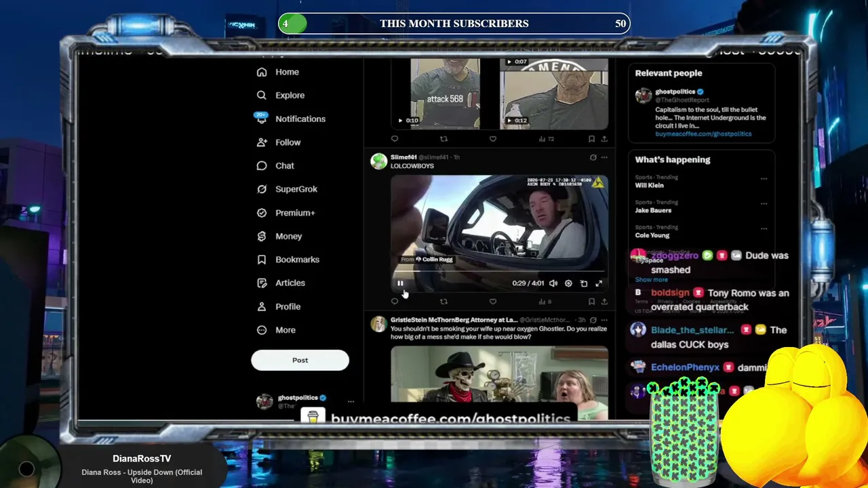Open Grok icon on GristleStein post
The height and width of the screenshot is (488, 868).
(x=593, y=320)
